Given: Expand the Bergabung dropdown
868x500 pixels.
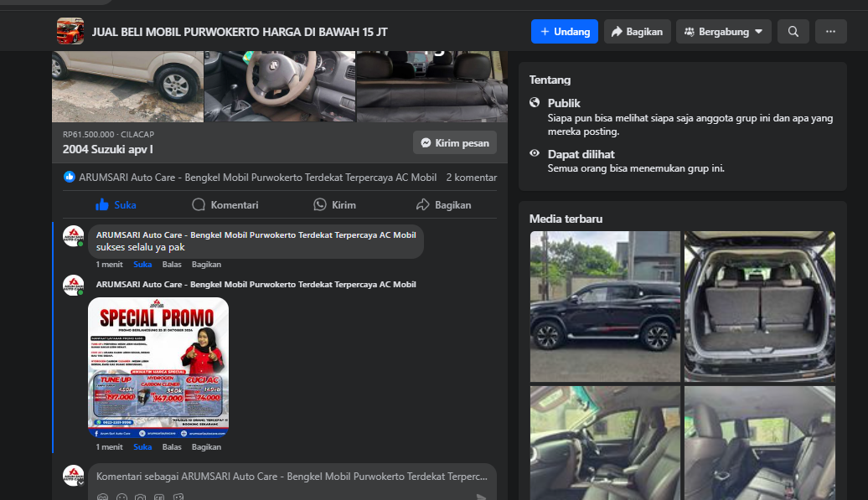Looking at the screenshot, I should click(724, 32).
